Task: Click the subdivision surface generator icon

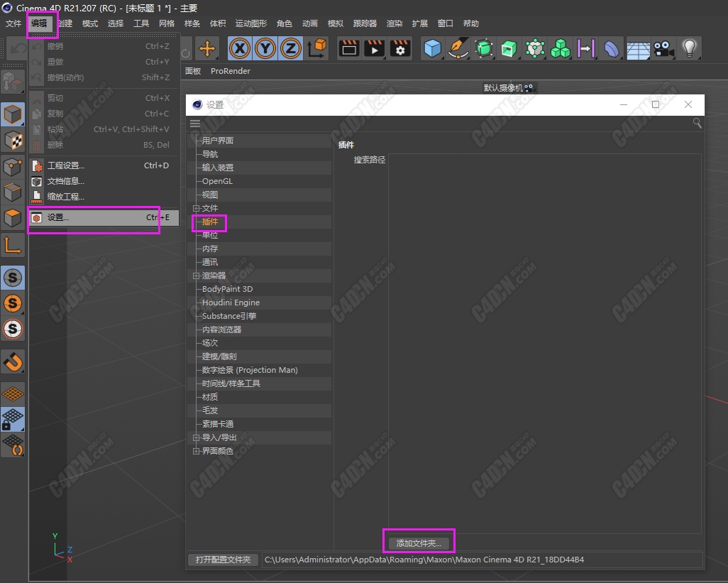Action: pyautogui.click(x=484, y=48)
